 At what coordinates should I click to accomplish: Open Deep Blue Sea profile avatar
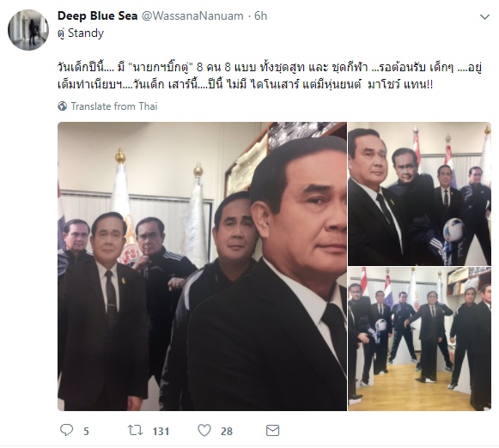coord(28,30)
